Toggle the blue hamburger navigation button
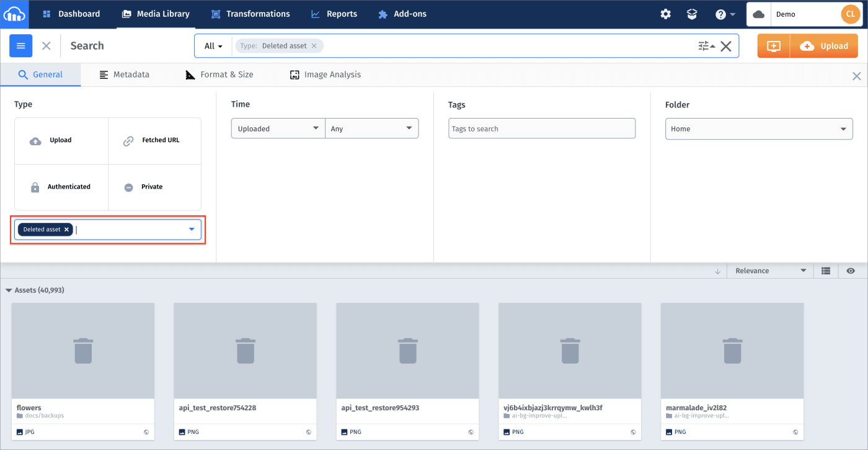 point(21,46)
